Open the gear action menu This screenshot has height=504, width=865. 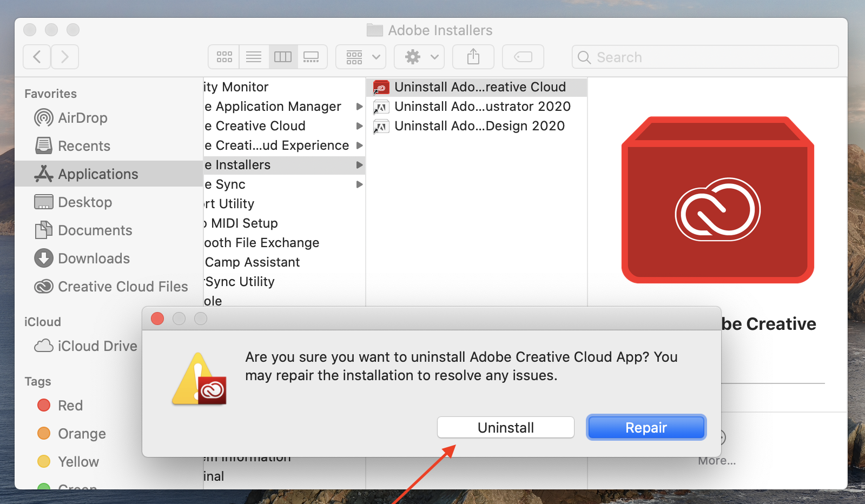419,57
